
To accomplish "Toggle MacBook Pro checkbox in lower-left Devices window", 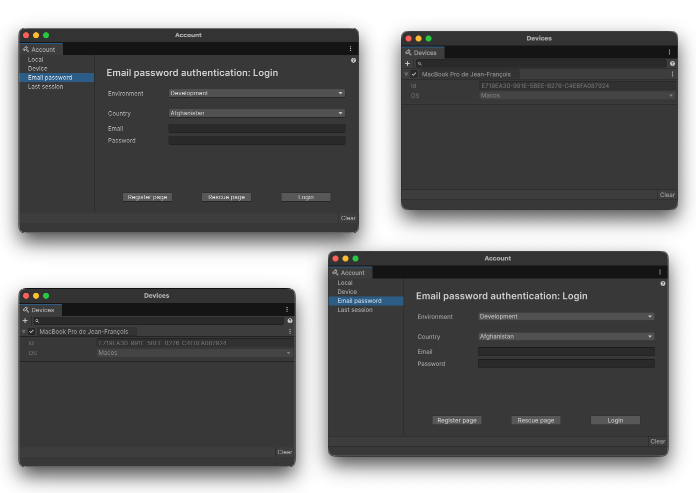I will coord(31,331).
